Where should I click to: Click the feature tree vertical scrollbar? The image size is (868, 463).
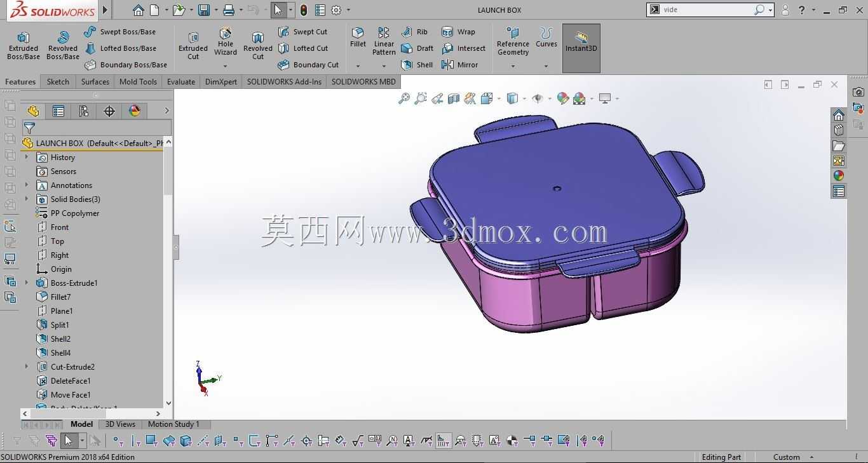pos(168,272)
